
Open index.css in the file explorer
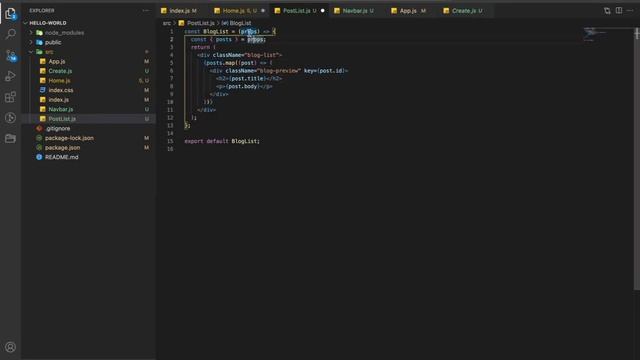pyautogui.click(x=61, y=90)
